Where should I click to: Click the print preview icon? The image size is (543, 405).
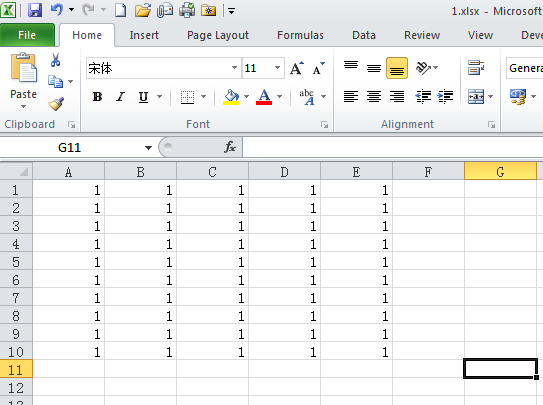point(187,10)
